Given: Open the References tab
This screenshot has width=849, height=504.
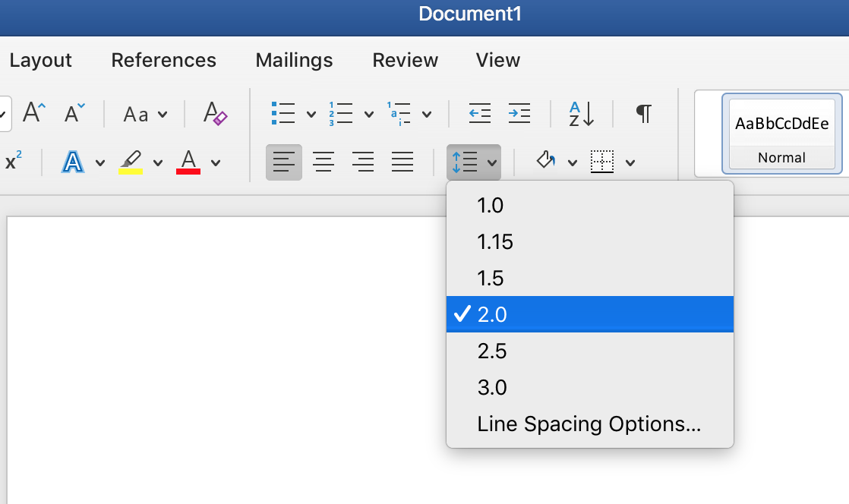Looking at the screenshot, I should coord(163,60).
